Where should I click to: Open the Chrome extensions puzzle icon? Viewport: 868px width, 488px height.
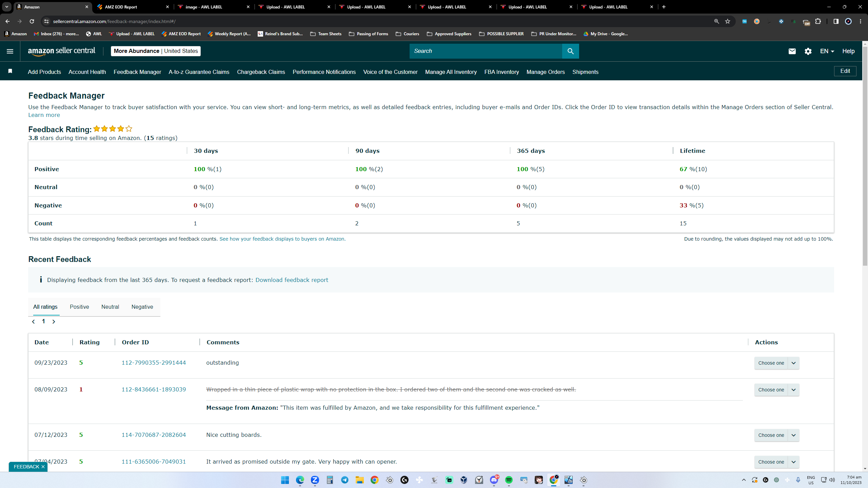(x=818, y=21)
